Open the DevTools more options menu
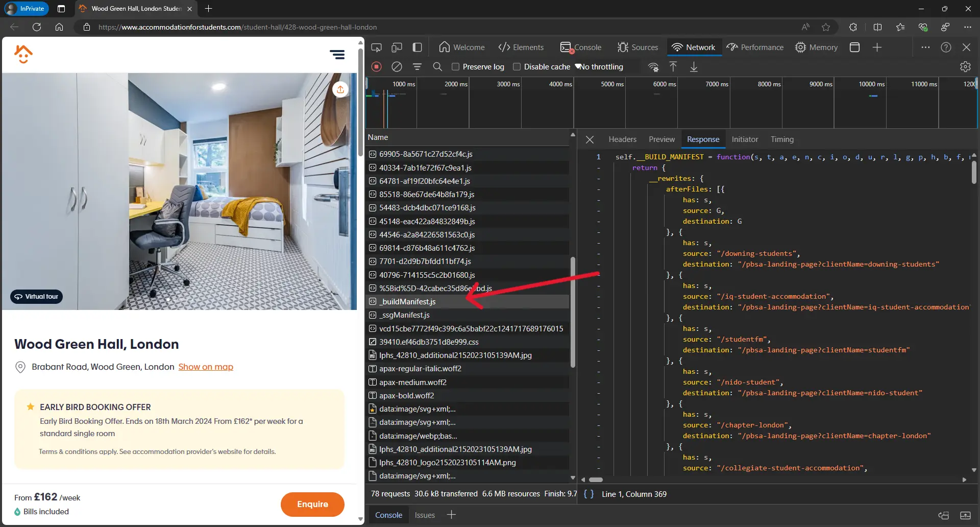The width and height of the screenshot is (980, 527). pos(926,47)
